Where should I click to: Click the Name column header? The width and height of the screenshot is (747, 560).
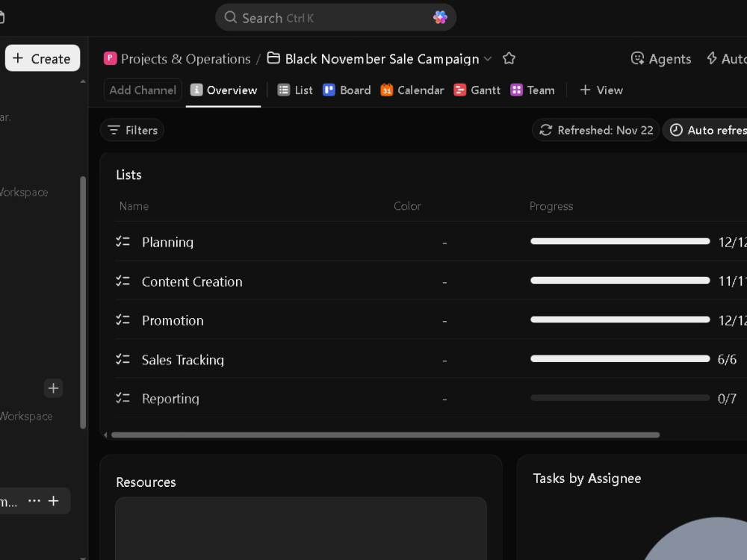134,206
